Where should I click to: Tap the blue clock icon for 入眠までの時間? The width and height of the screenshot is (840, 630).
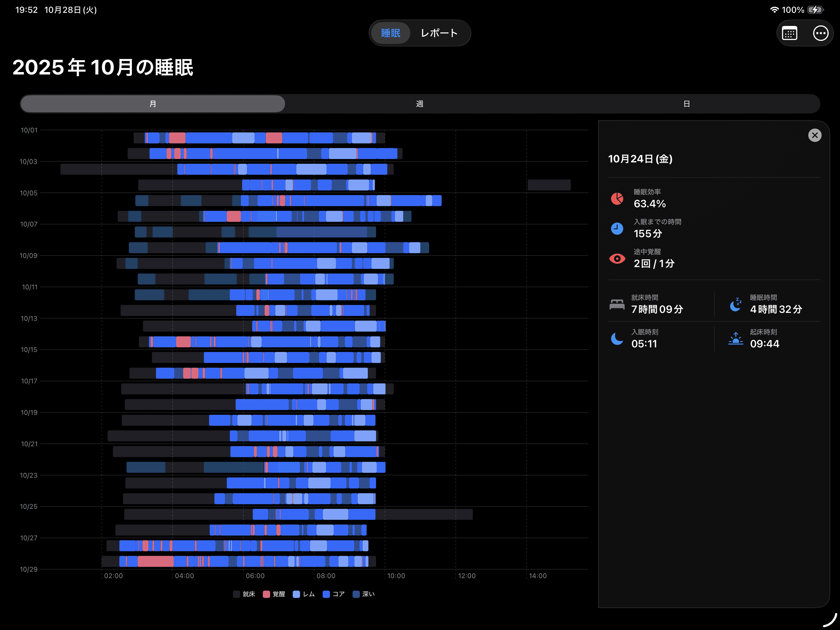click(x=617, y=228)
